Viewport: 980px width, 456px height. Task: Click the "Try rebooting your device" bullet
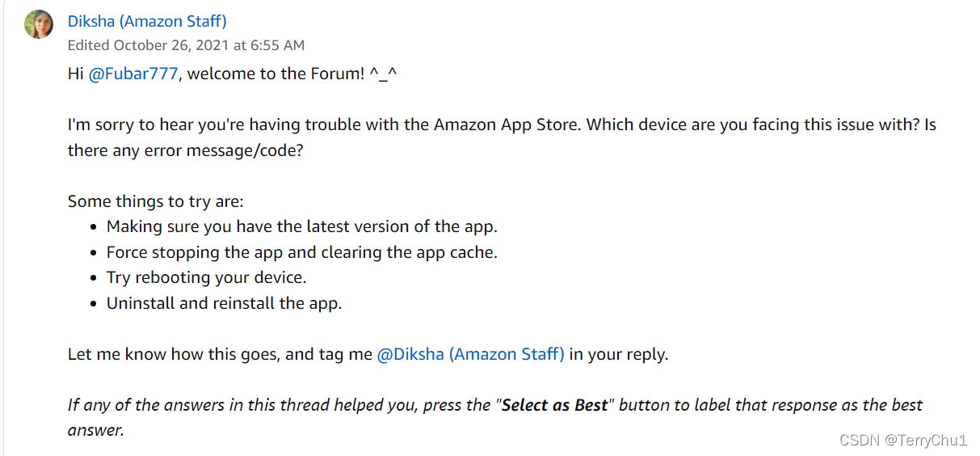tap(207, 278)
